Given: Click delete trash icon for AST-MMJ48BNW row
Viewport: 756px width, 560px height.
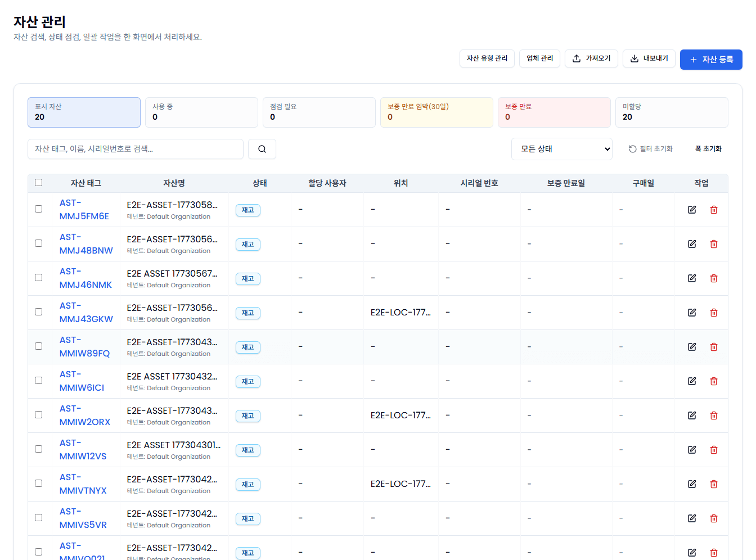Looking at the screenshot, I should click(x=713, y=244).
